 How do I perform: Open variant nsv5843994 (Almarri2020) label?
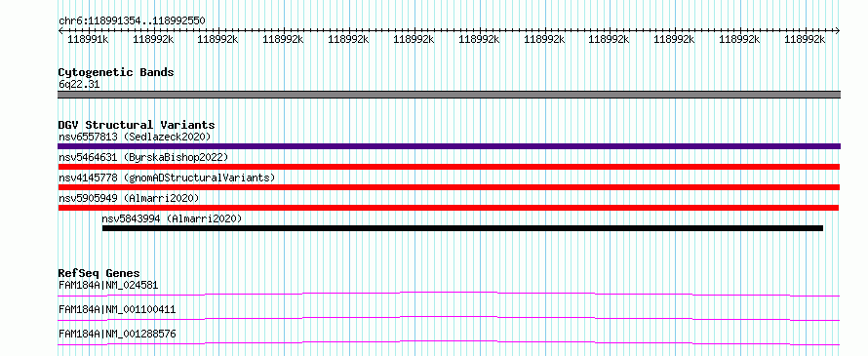coord(173,218)
